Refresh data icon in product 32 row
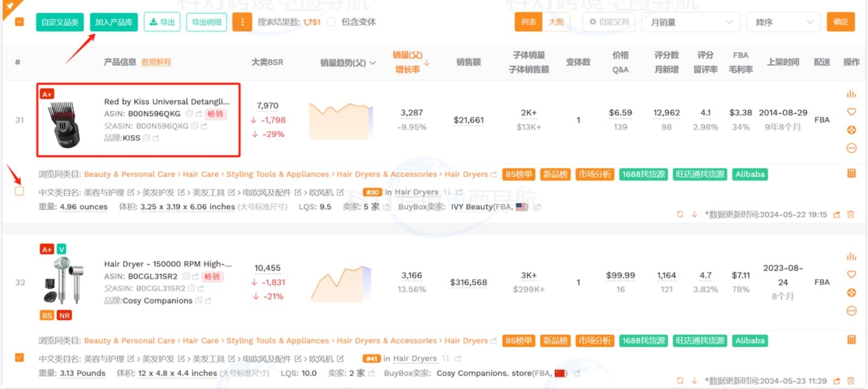 (x=680, y=380)
